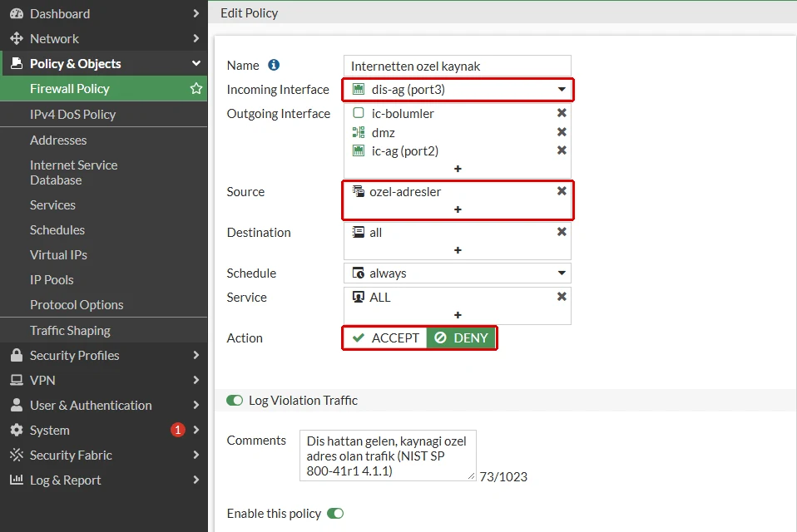Image resolution: width=797 pixels, height=532 pixels.
Task: Click the dmz zone icon
Action: click(x=359, y=132)
